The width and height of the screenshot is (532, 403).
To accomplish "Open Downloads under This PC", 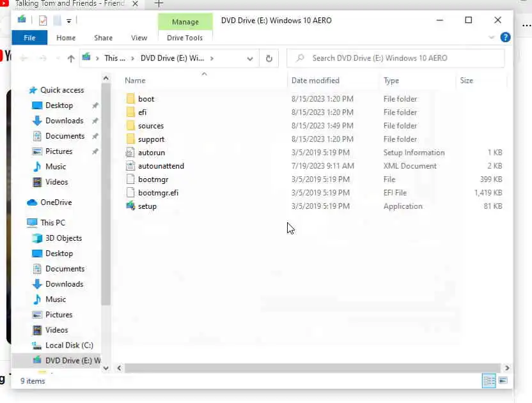I will [x=64, y=284].
